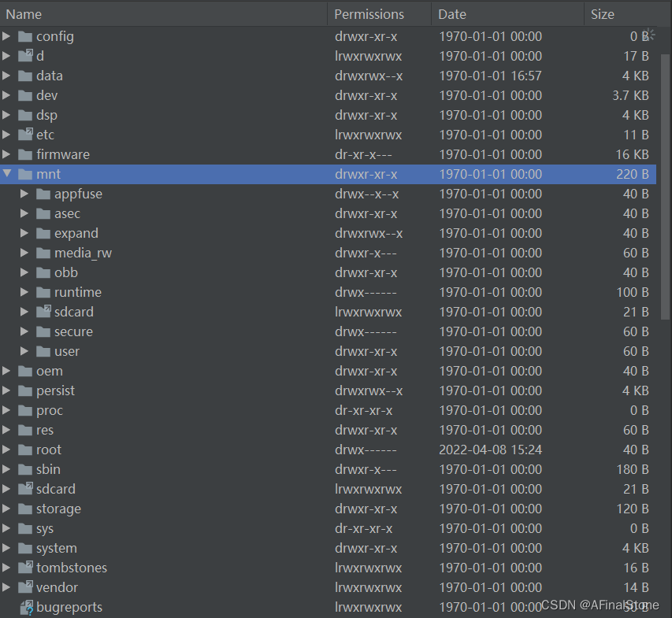Click storage size 120 B
Screen dimensions: 672x618
633,509
